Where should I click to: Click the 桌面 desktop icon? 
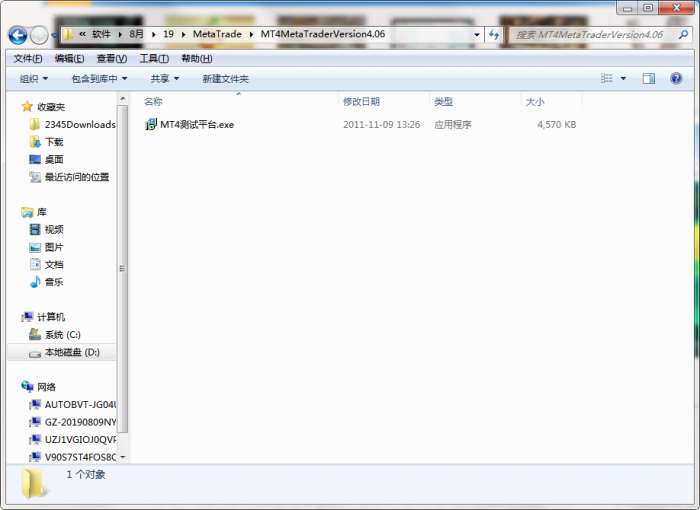(x=35, y=159)
